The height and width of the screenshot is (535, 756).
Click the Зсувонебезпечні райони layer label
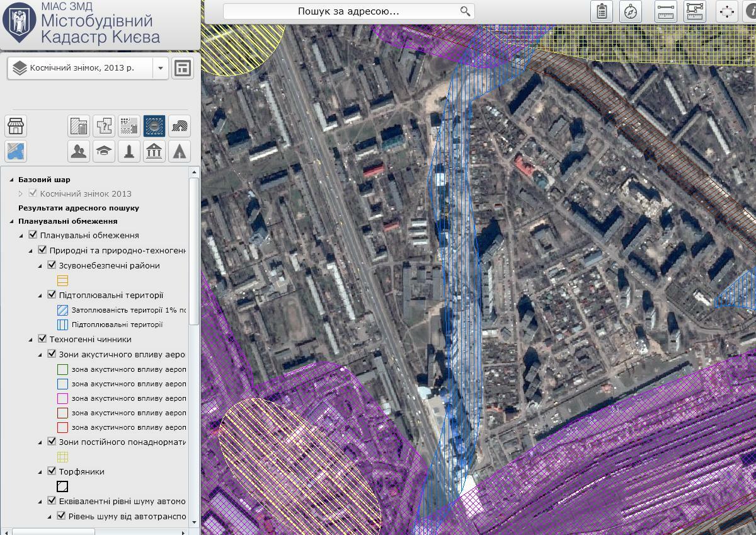[x=109, y=265]
